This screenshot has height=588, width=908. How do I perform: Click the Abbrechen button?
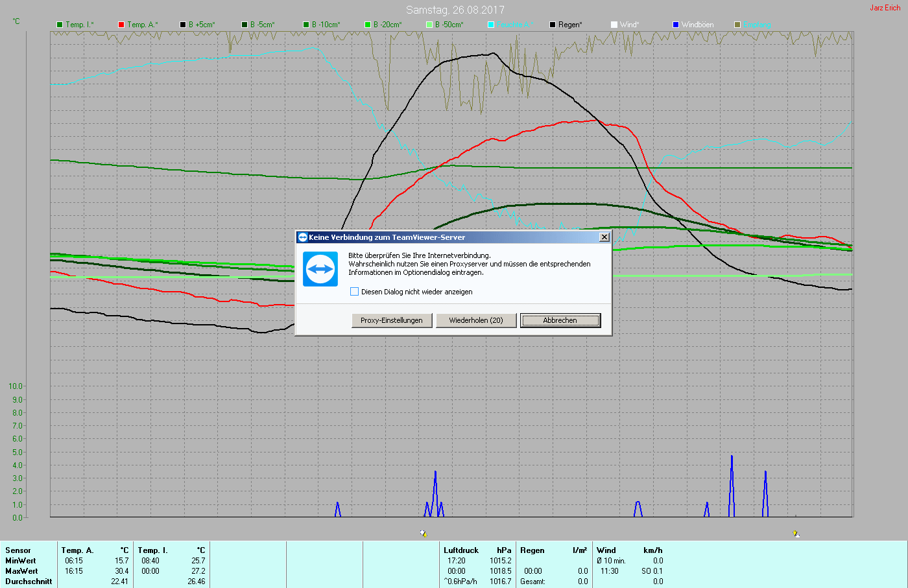click(x=560, y=320)
